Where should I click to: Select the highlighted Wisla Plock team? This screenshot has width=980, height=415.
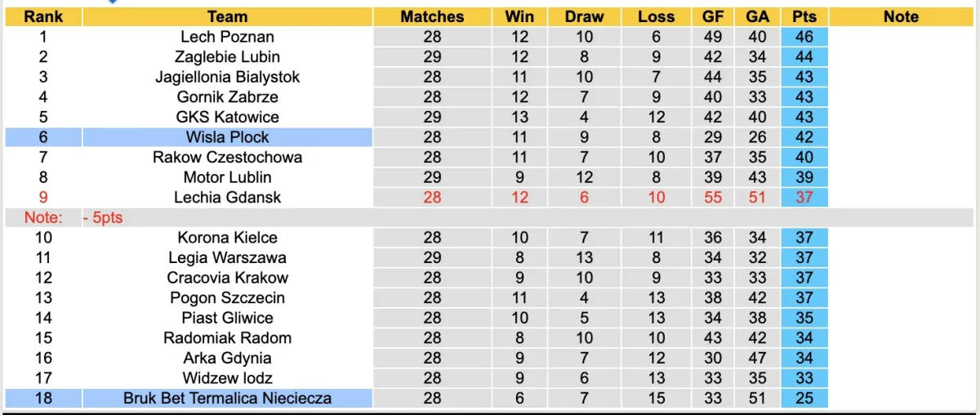pyautogui.click(x=227, y=137)
